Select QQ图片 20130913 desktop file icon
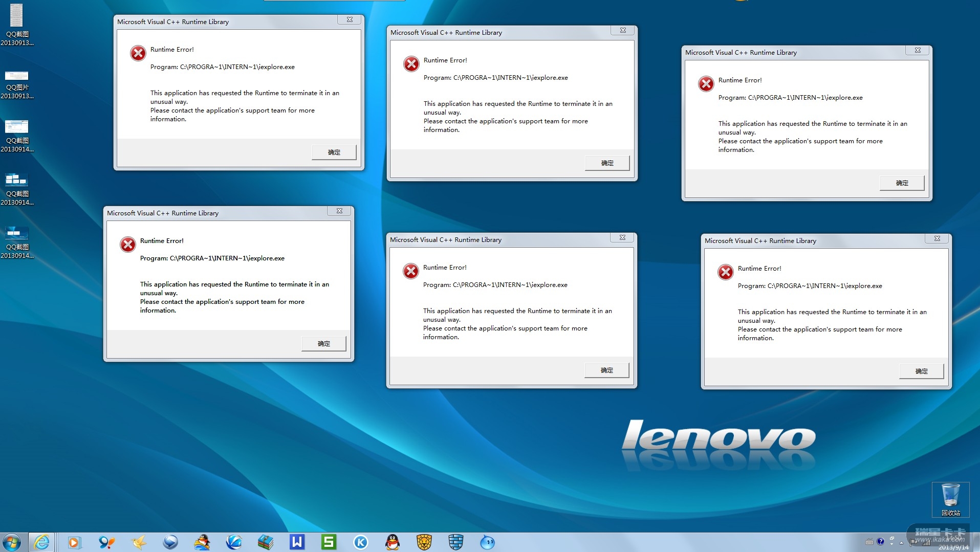Viewport: 980px width, 552px height. [x=17, y=85]
